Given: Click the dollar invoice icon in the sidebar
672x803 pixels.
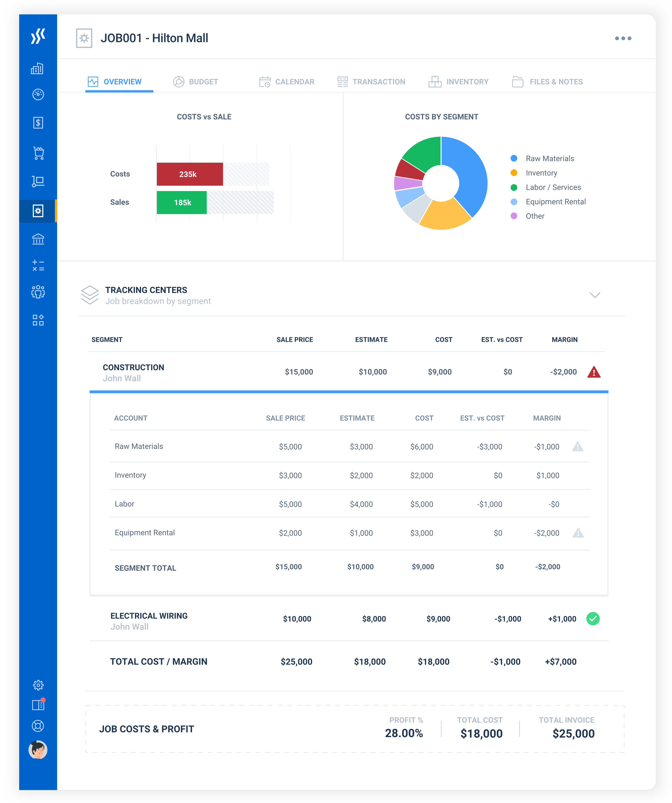Looking at the screenshot, I should (x=38, y=123).
